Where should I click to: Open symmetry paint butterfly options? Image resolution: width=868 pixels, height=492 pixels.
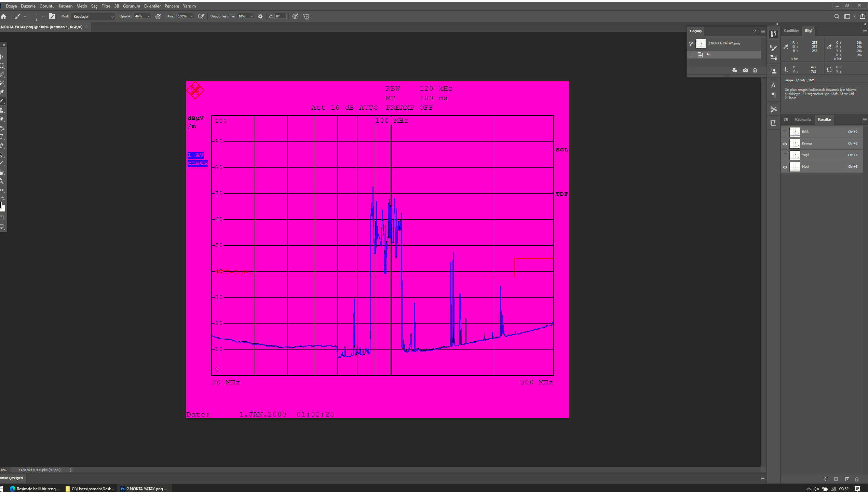[307, 16]
